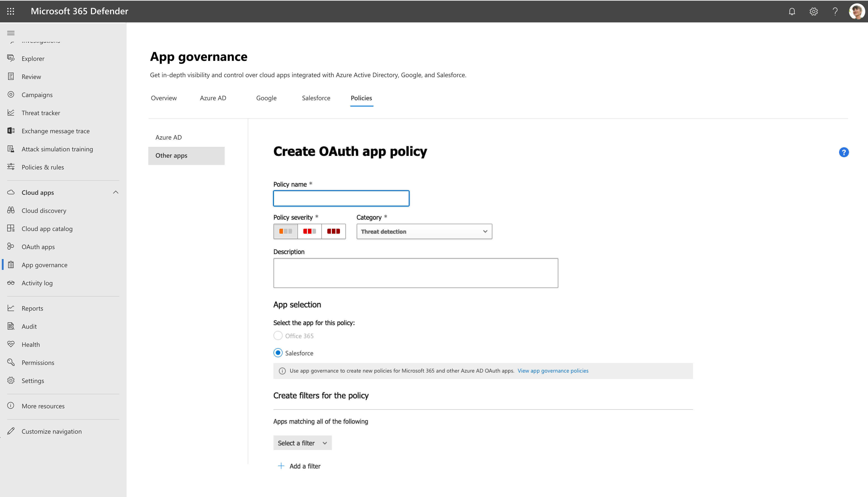Viewport: 868px width, 497px height.
Task: Open the Select a filter dropdown
Action: pos(302,442)
